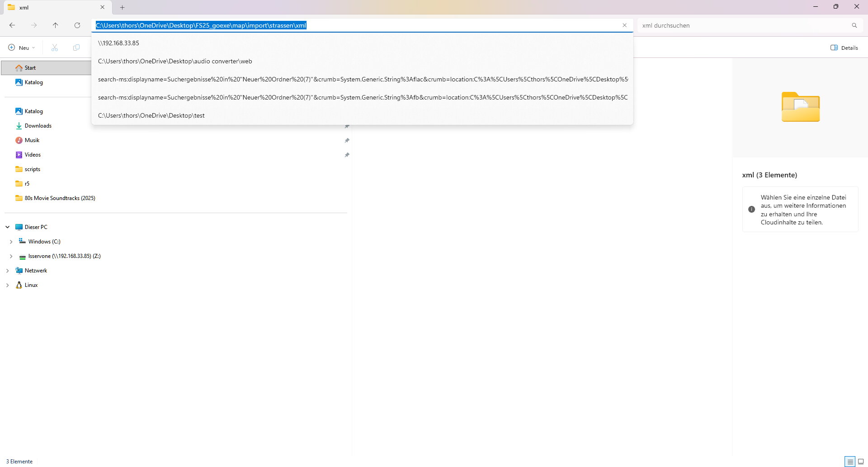Screen dimensions: 868x467
Task: Expand the Netzwerk tree node
Action: [x=8, y=271]
